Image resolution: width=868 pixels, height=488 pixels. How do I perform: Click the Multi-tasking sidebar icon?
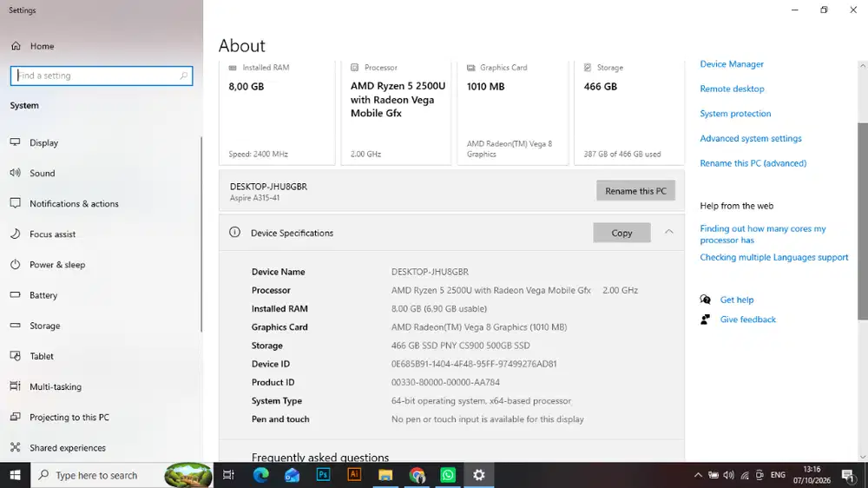click(15, 386)
